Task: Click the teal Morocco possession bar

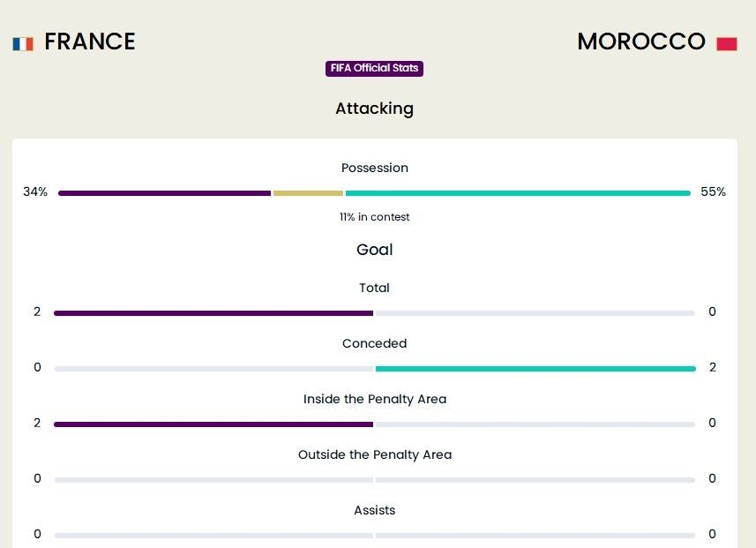Action: 518,193
